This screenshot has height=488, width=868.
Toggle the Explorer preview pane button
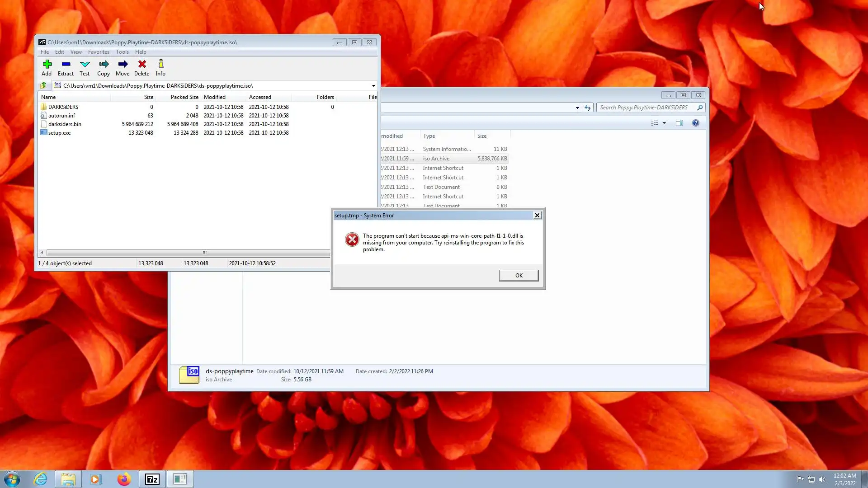tap(679, 123)
